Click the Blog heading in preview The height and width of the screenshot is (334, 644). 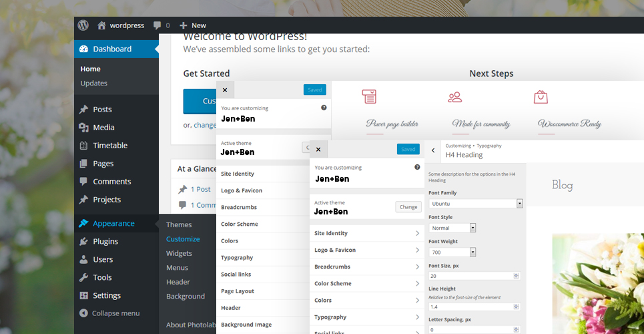563,185
